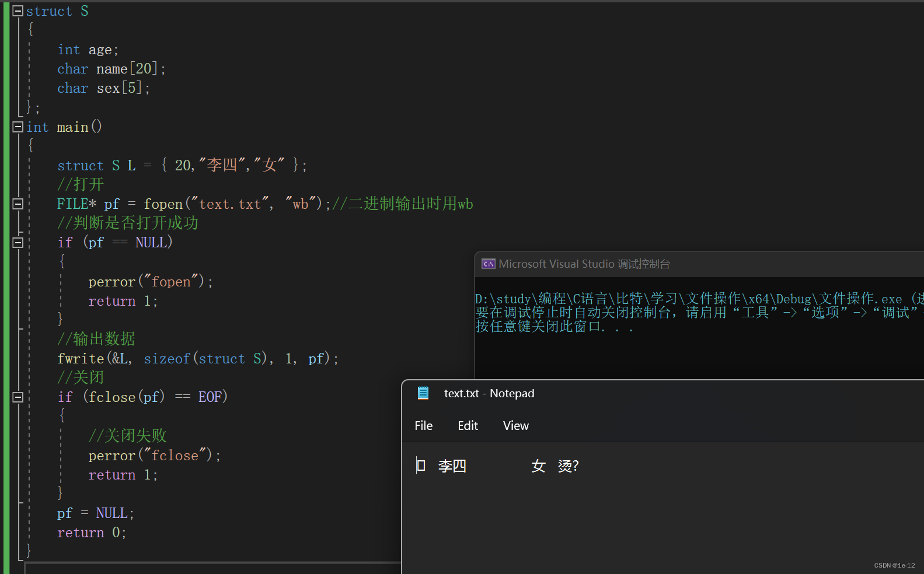Viewport: 924px width, 574px height.
Task: Collapse the block at the fopen line
Action: (18, 204)
